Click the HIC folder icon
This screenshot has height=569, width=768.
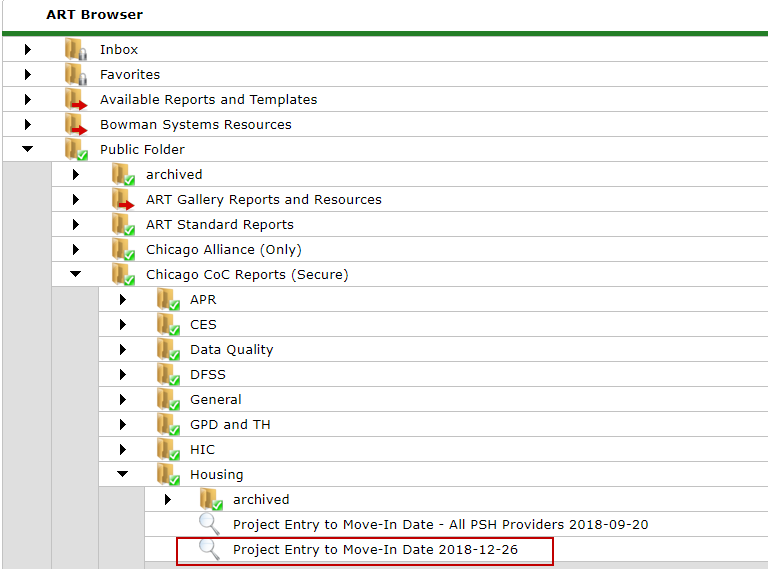coord(168,450)
